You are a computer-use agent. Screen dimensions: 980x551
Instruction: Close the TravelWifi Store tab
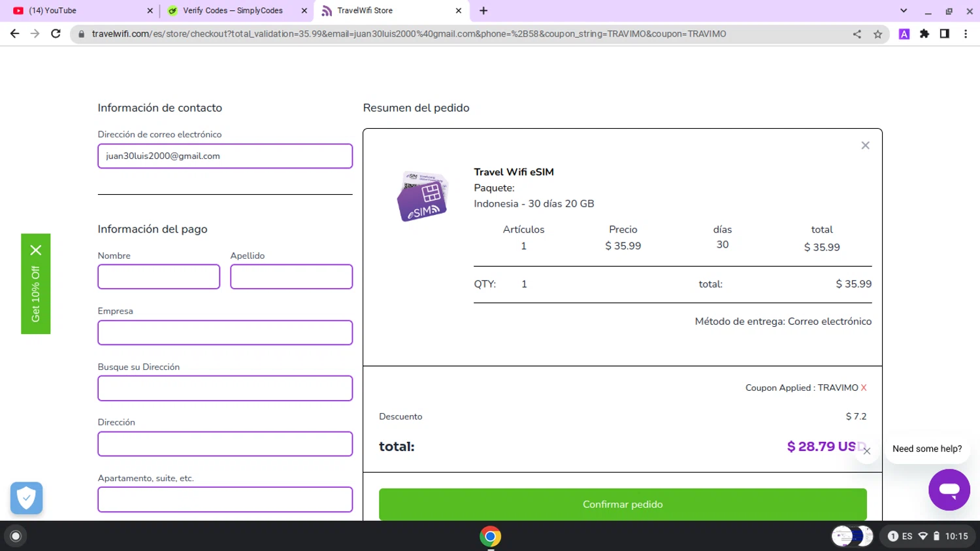458,10
